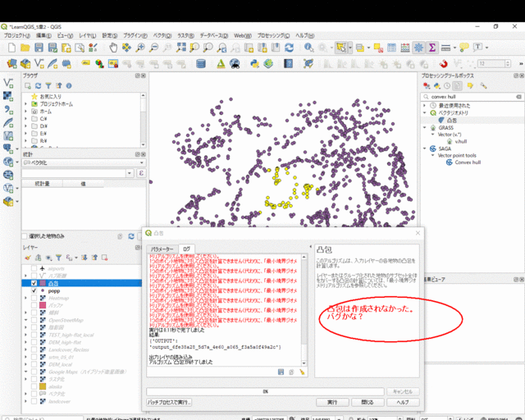The height and width of the screenshot is (420, 525).
Task: Click the ヘルプ button in the dialog
Action: pos(403,402)
